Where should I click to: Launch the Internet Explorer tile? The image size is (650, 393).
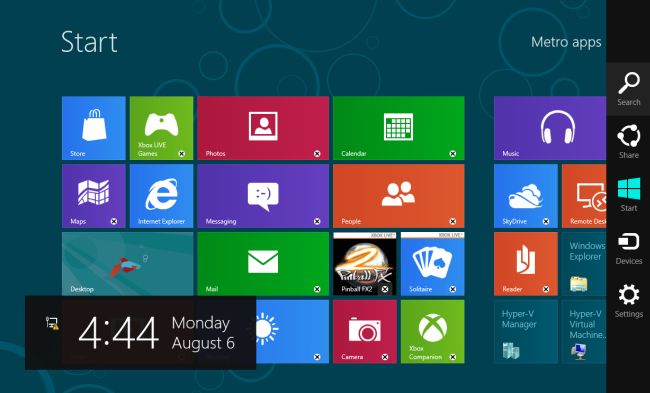pyautogui.click(x=161, y=196)
